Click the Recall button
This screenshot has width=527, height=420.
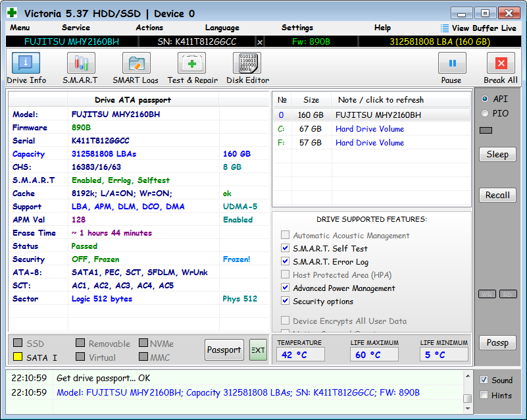(497, 195)
